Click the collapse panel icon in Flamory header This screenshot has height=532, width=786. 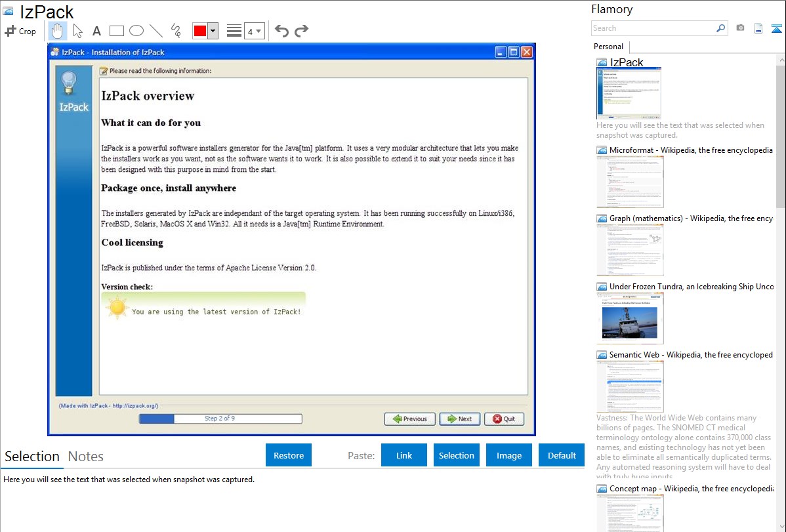[776, 28]
